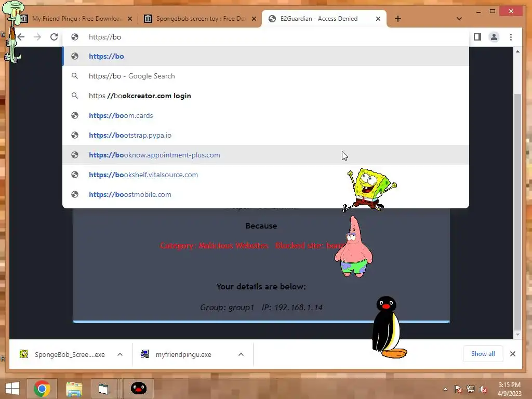
Task: Click the Action Center flag icon
Action: click(458, 389)
